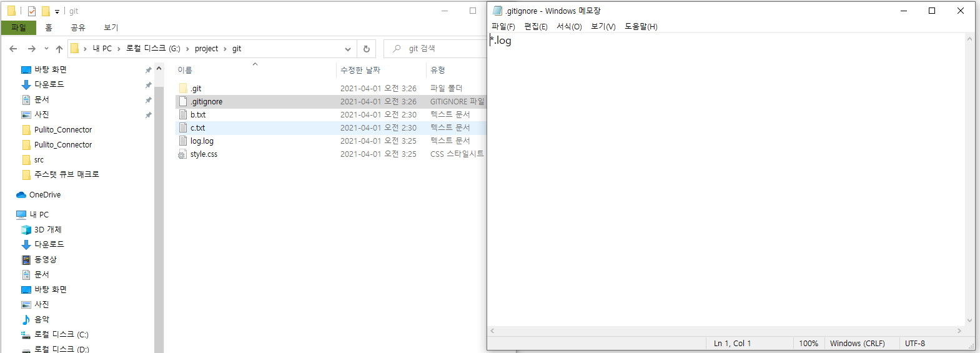Select the .gitignore file
Image resolution: width=980 pixels, height=353 pixels.
[331, 101]
